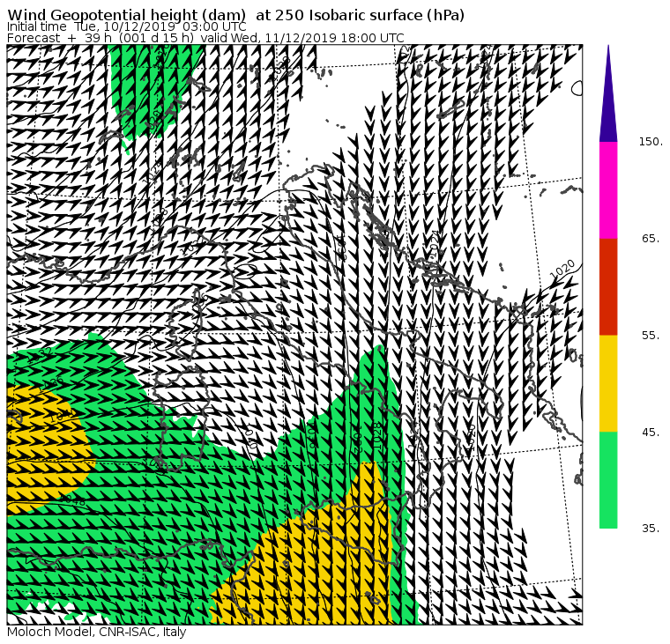Click the '35.' colorbar label
The height and width of the screenshot is (644, 670).
651,529
